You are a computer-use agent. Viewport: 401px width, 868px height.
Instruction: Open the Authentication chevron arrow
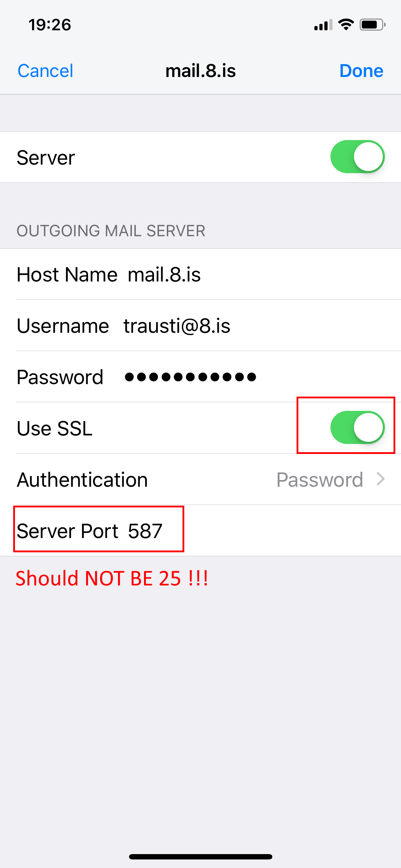(381, 479)
